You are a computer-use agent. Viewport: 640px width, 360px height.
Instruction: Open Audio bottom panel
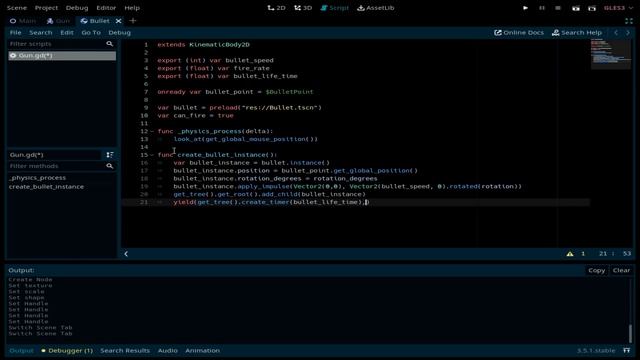[168, 351]
